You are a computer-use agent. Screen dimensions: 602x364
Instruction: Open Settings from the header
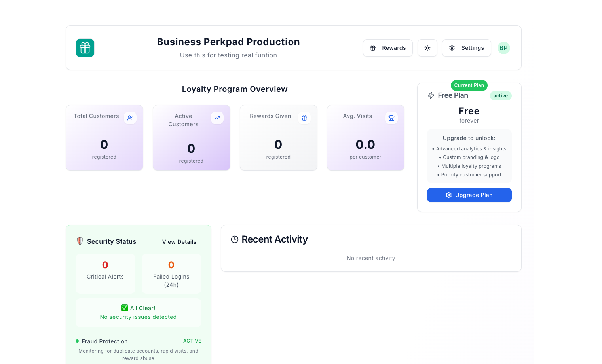pos(466,48)
